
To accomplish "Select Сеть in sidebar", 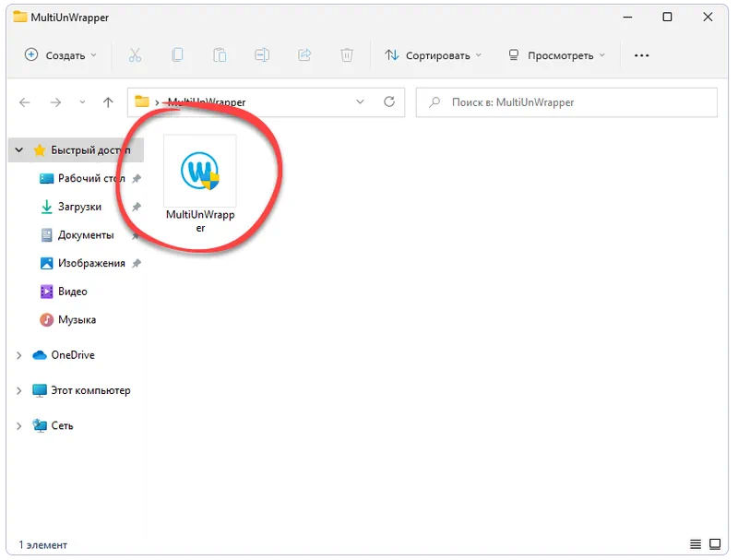I will tap(62, 425).
